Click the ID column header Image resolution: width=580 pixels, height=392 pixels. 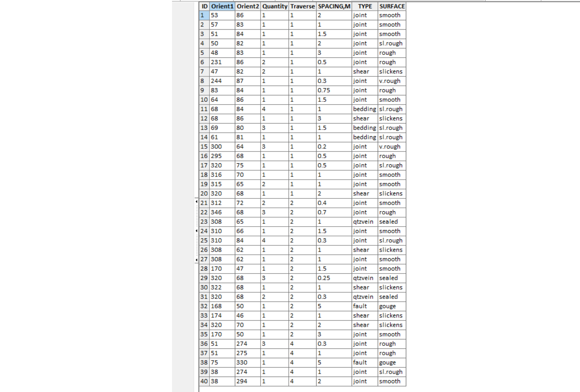click(204, 6)
